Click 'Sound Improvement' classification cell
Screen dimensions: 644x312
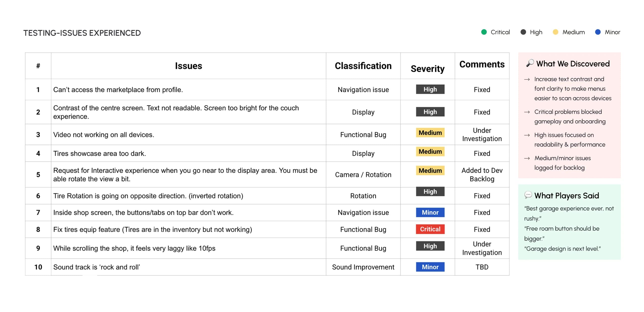coord(363,267)
